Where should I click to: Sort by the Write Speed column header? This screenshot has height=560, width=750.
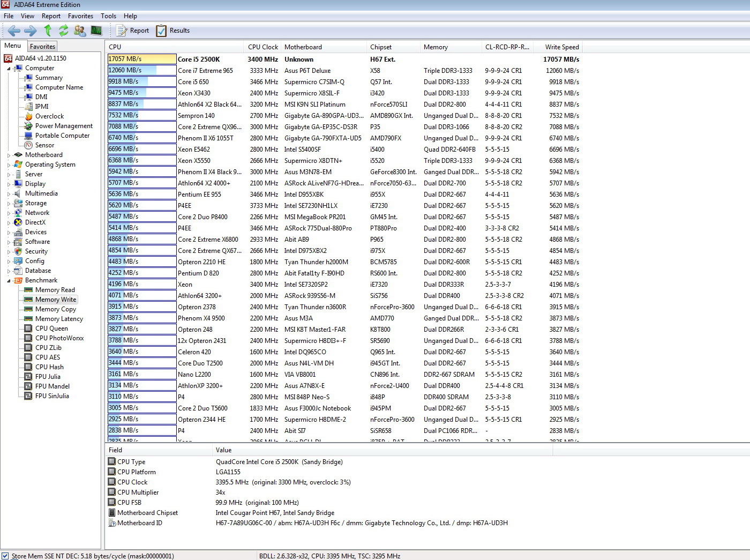click(x=557, y=47)
